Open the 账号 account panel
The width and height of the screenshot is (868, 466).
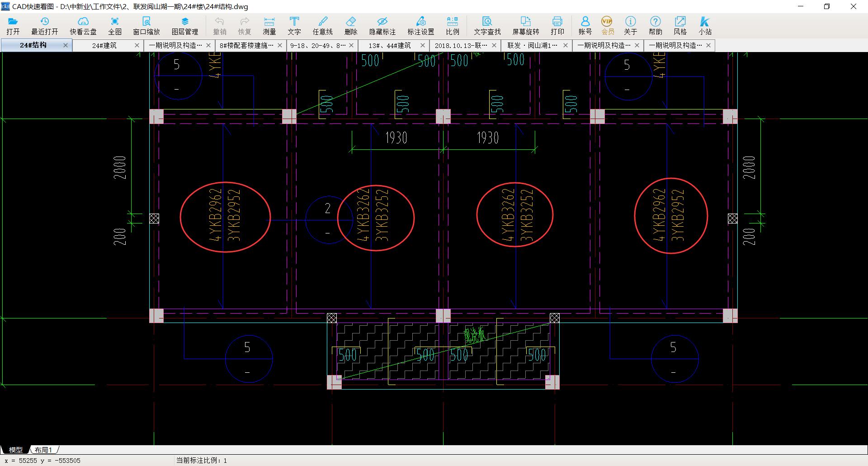pos(585,26)
